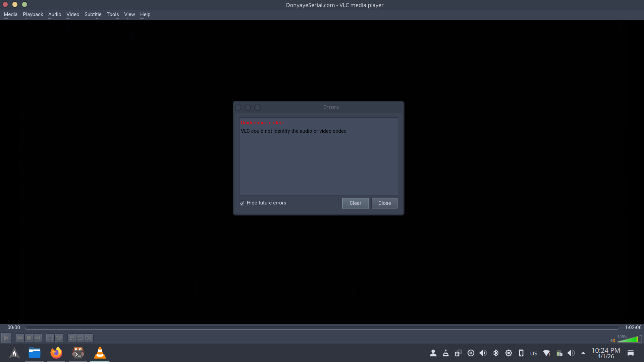
Task: Stop playback with the square Stop button
Action: click(29, 338)
